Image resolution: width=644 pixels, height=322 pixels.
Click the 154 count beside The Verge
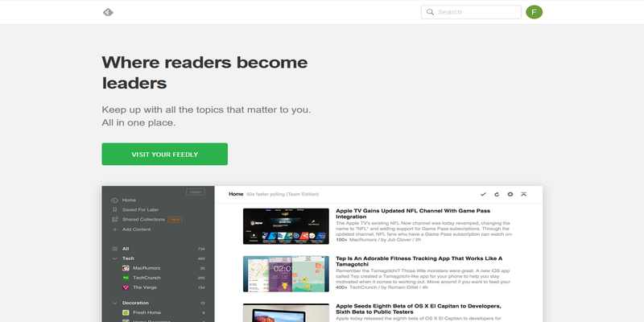(x=201, y=287)
